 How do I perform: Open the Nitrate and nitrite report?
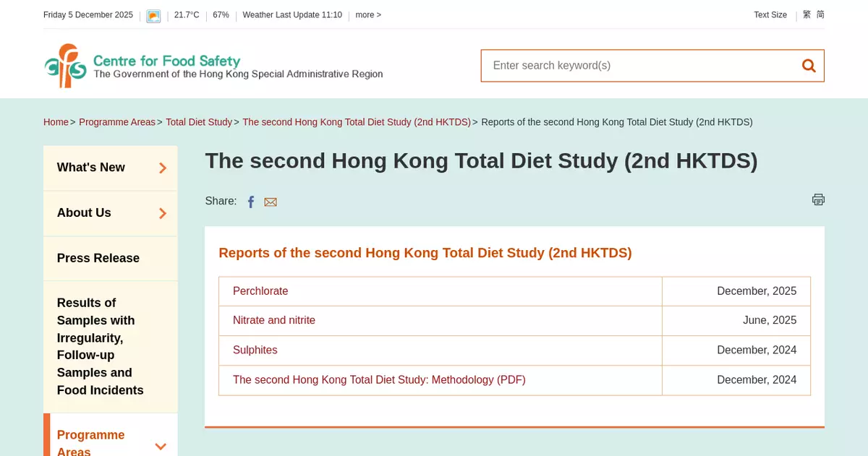click(274, 320)
